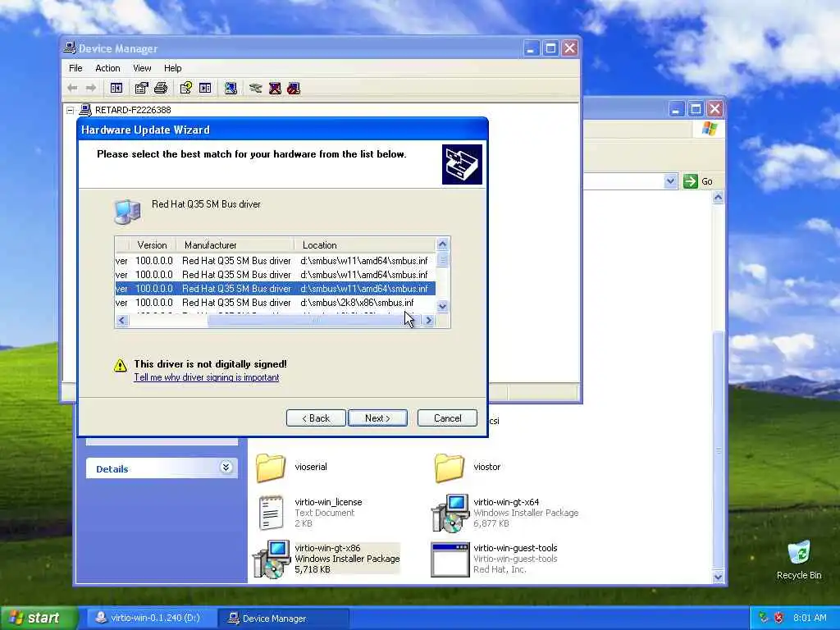
Task: Click the driver list scroll-down arrow
Action: 442,307
